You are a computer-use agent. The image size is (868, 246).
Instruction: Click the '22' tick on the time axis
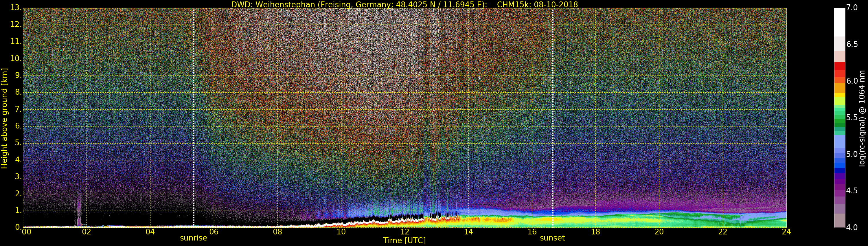723,232
